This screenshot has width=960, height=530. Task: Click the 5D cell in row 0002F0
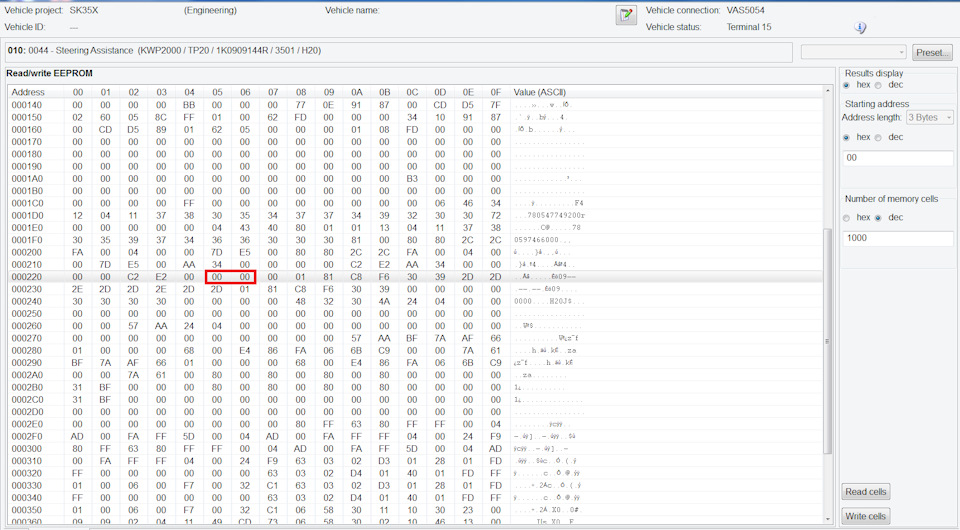[189, 436]
